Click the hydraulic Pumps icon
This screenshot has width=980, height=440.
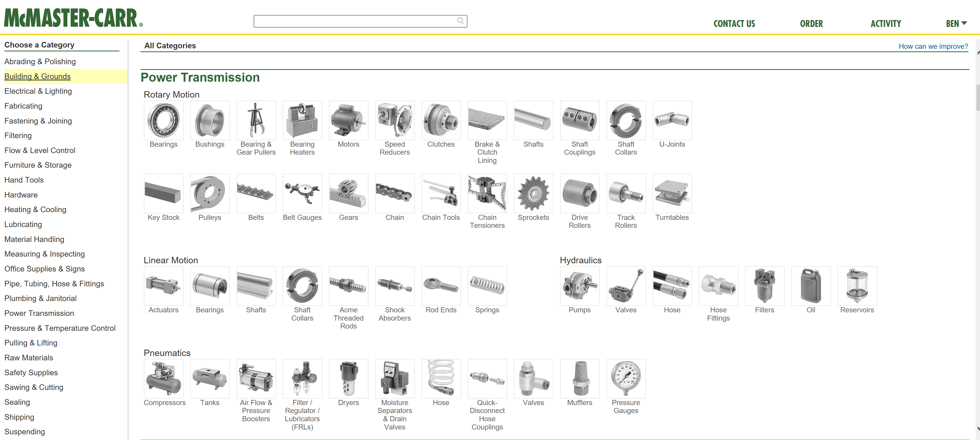(x=580, y=286)
